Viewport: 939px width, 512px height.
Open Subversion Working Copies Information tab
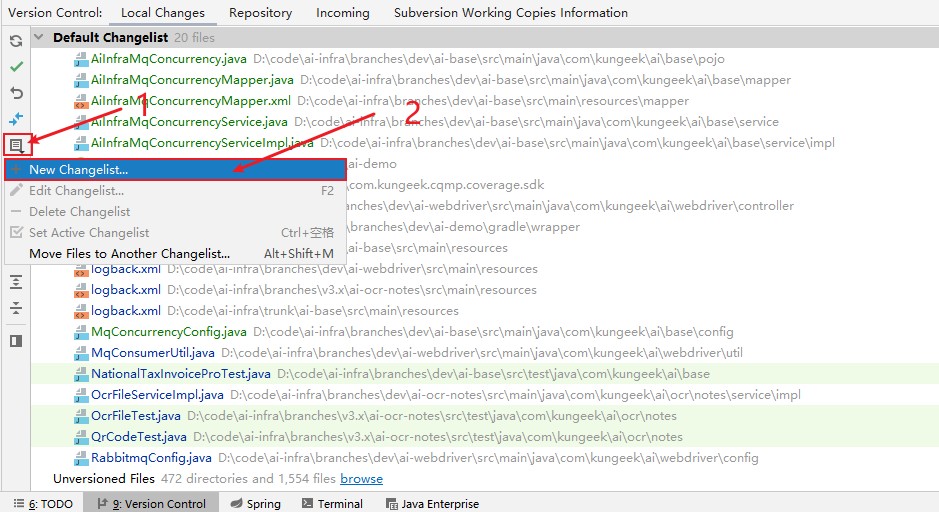click(x=510, y=13)
